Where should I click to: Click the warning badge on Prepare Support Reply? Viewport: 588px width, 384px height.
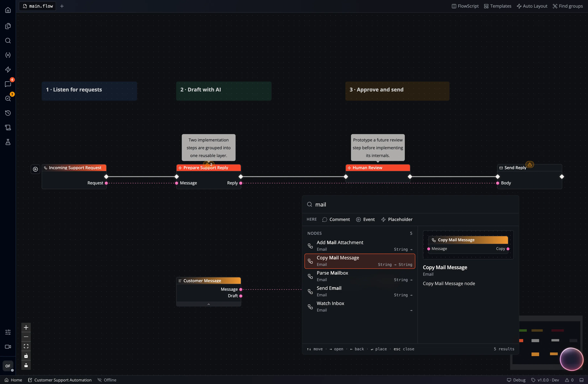click(209, 164)
